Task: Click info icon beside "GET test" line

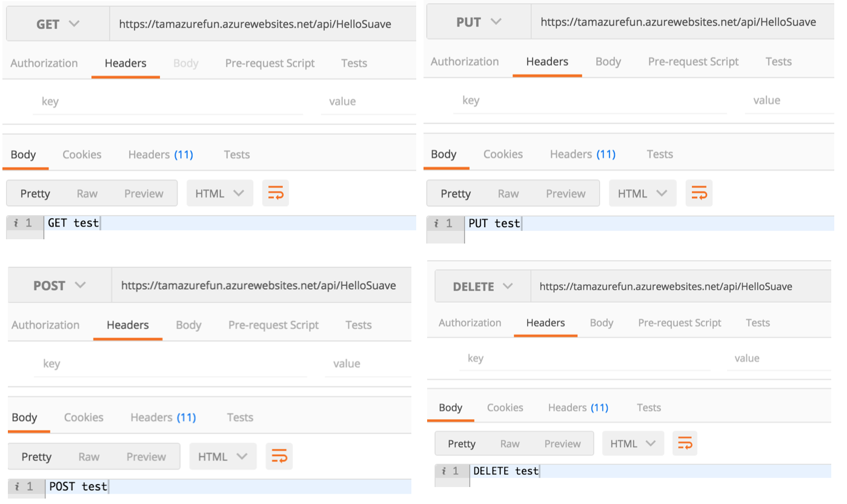Action: point(16,224)
